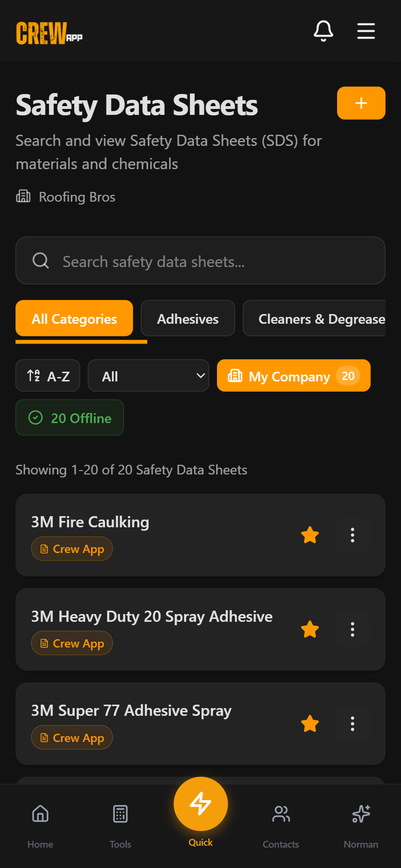The width and height of the screenshot is (401, 868).
Task: Open options menu for 3M Fire Caulking
Action: click(353, 535)
